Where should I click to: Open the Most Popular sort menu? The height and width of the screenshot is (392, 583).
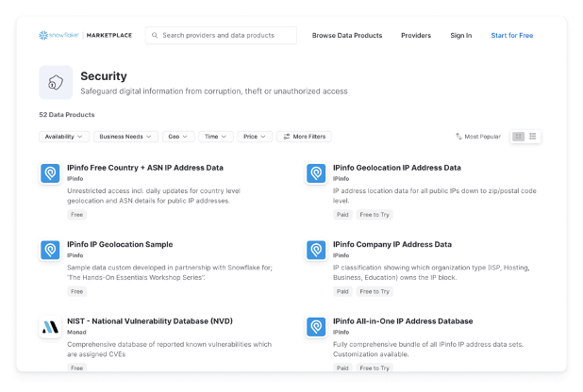point(478,137)
